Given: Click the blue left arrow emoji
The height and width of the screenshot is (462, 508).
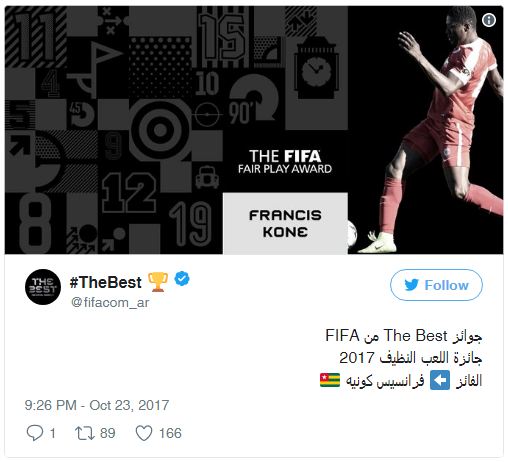Looking at the screenshot, I should tap(440, 380).
